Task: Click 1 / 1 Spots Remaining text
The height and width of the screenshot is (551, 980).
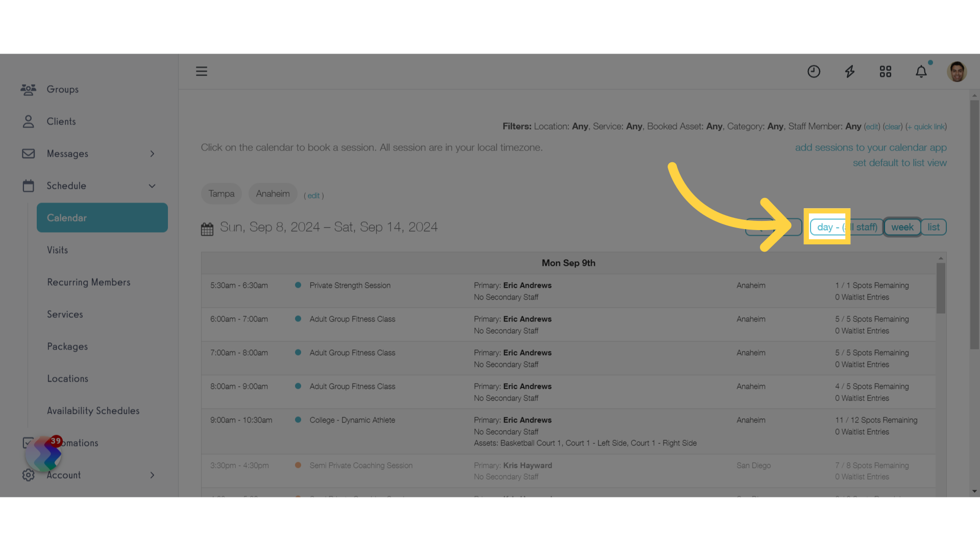Action: [x=872, y=285]
